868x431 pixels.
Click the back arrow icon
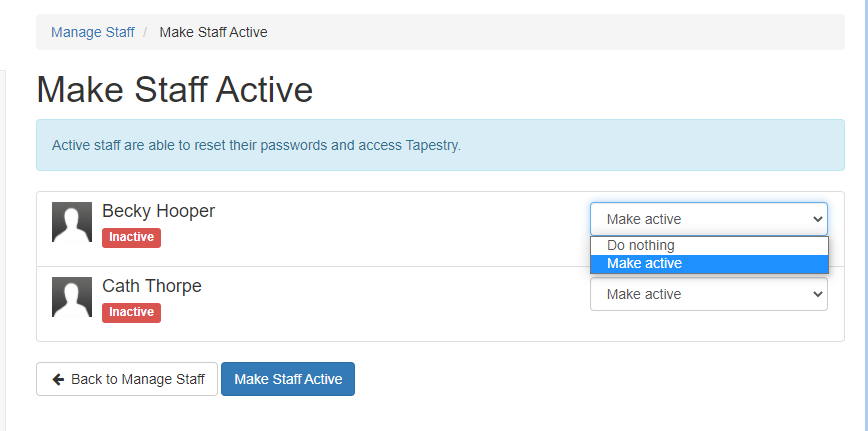pos(58,379)
